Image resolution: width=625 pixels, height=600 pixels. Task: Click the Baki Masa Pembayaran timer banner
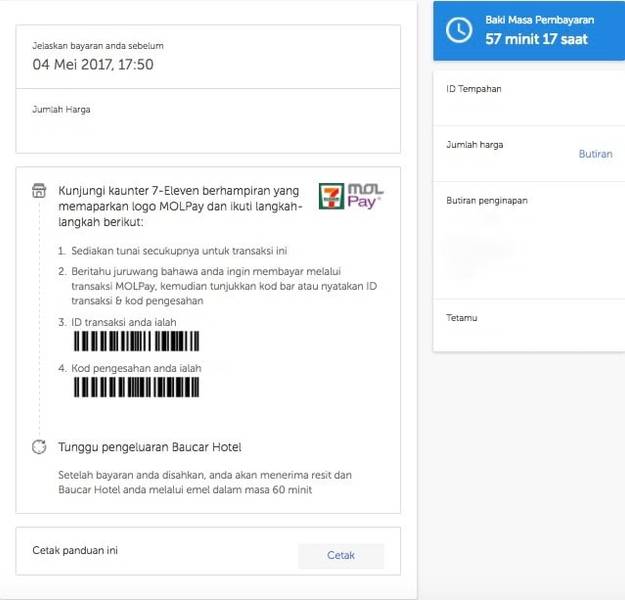[x=529, y=30]
